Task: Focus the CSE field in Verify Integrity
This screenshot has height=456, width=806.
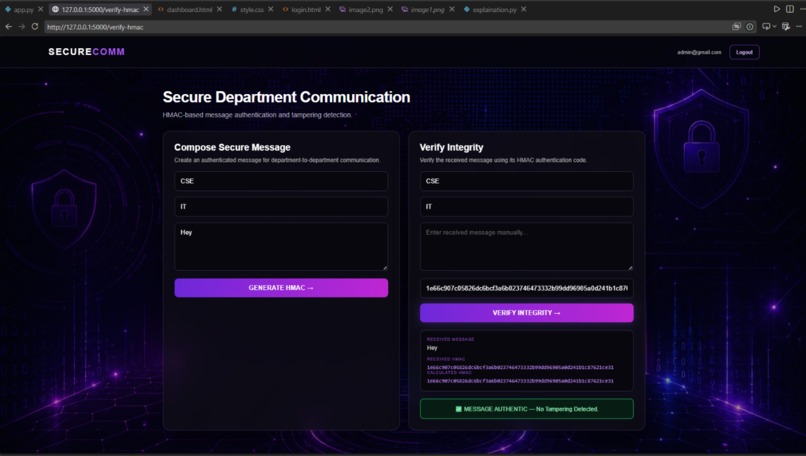Action: (526, 181)
